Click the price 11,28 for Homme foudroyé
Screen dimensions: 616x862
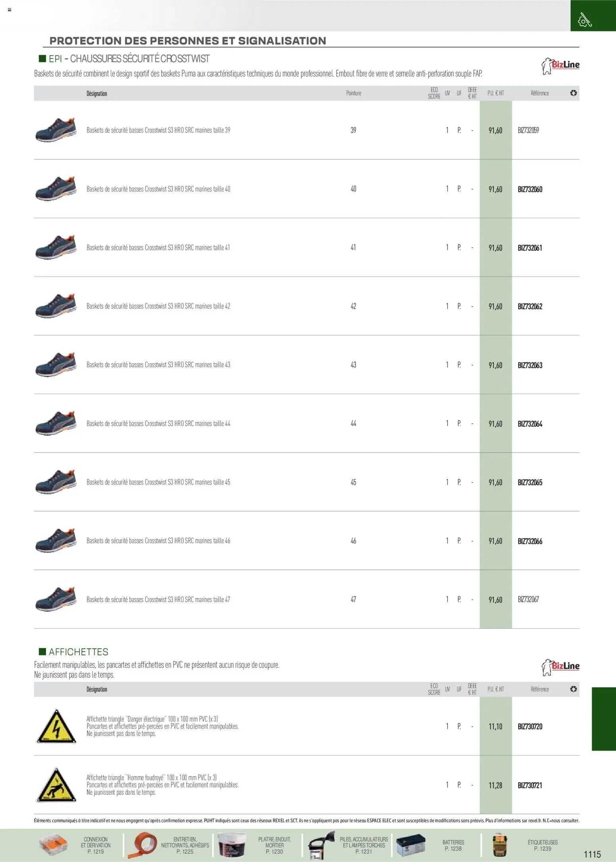pyautogui.click(x=495, y=785)
